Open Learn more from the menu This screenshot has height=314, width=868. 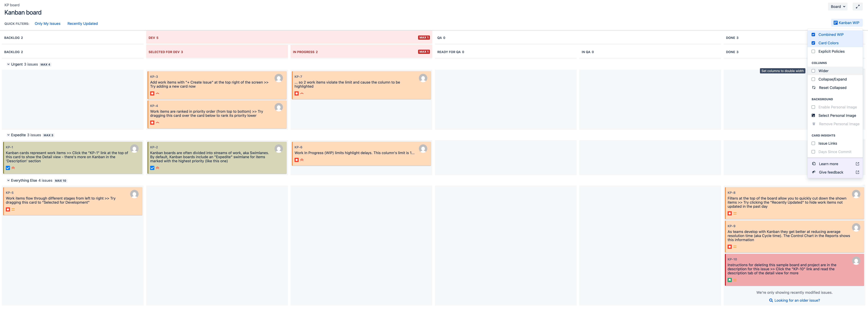[835, 164]
